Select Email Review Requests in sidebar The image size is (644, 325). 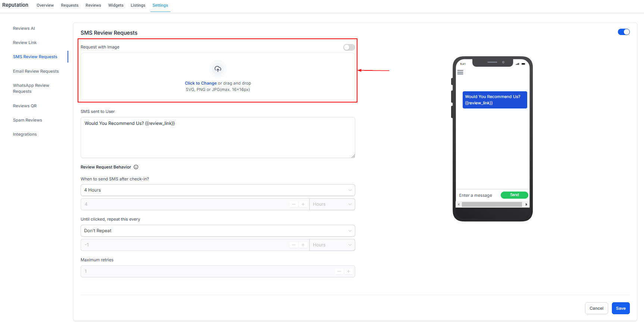(36, 71)
